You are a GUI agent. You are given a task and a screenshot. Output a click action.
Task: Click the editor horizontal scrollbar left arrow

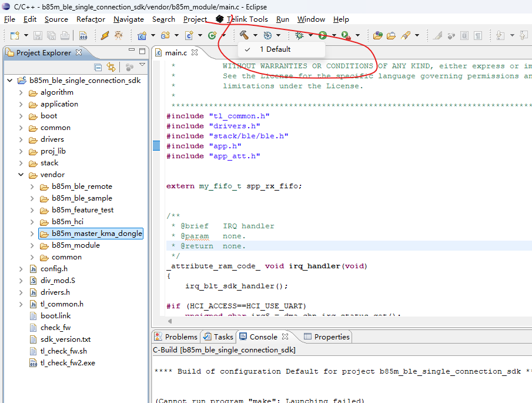coord(170,321)
